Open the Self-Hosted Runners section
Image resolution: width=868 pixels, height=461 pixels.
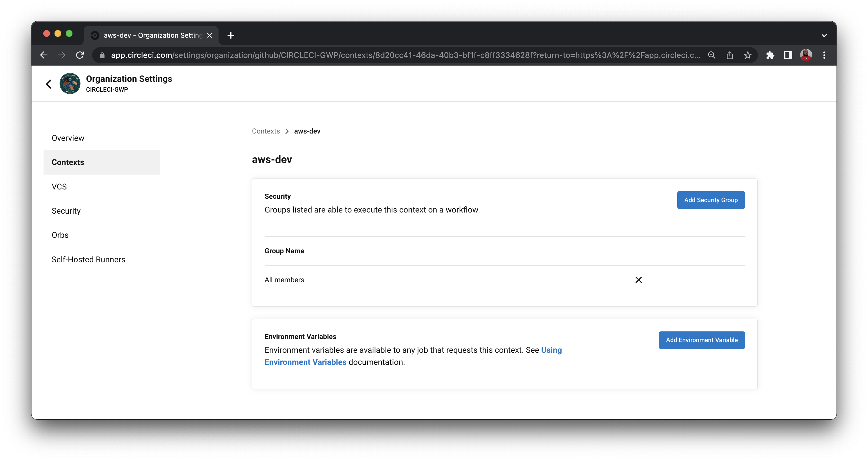coord(88,259)
